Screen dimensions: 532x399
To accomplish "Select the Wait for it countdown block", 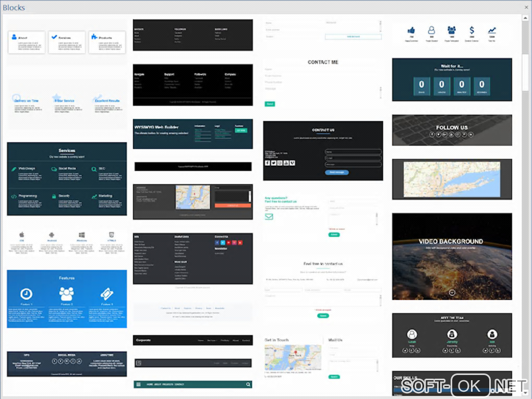I will tap(452, 80).
